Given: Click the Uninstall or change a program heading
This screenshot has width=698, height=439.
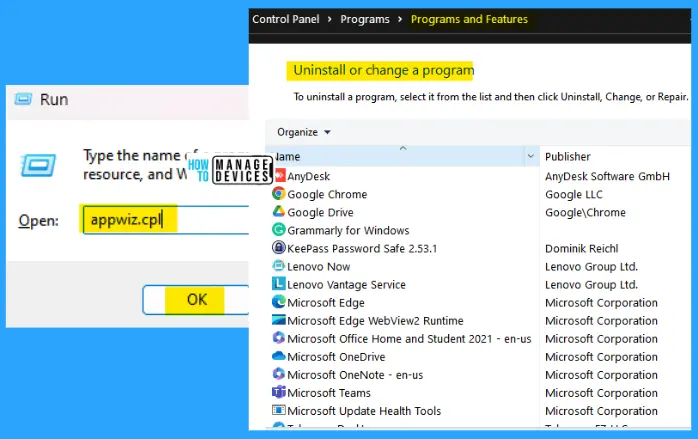Looking at the screenshot, I should (x=384, y=70).
